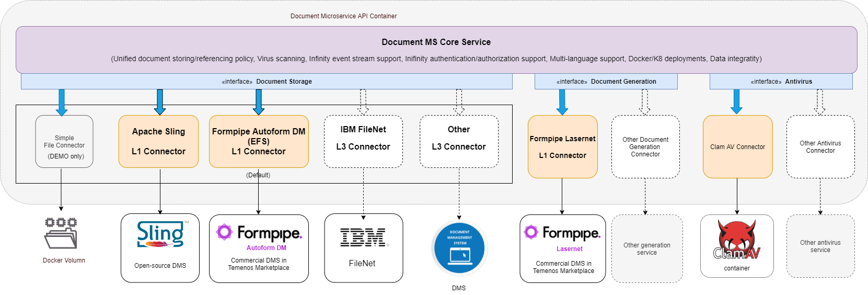868x295 pixels.
Task: Select the Other Document Generation Connector box
Action: (645, 147)
